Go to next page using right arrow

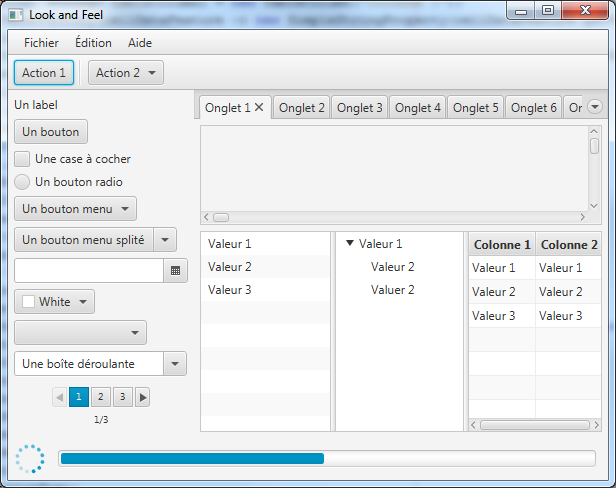pos(143,397)
